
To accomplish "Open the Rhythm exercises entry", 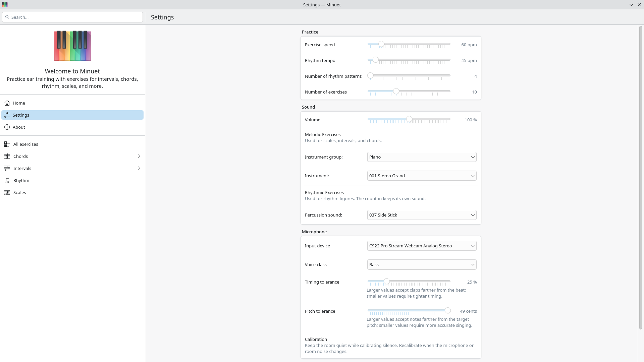I will coord(72,180).
